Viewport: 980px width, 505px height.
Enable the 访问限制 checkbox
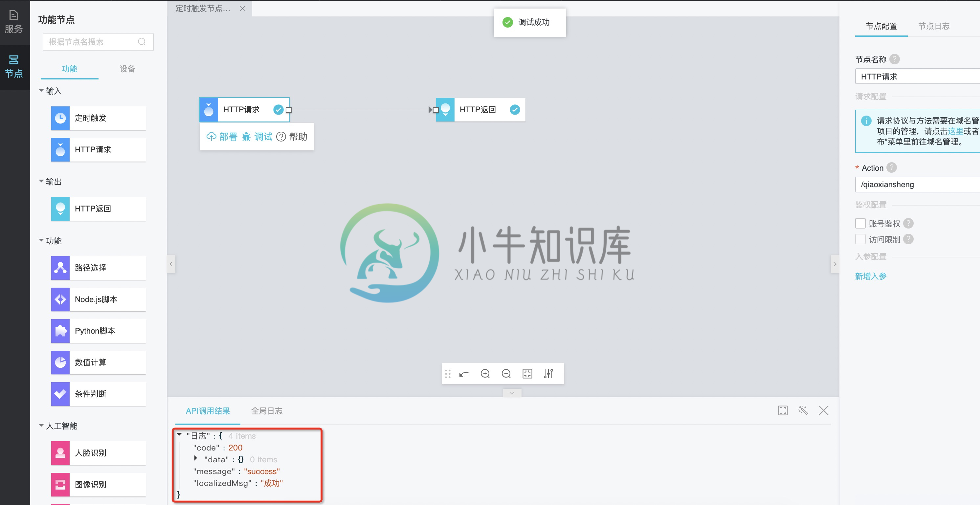click(860, 239)
